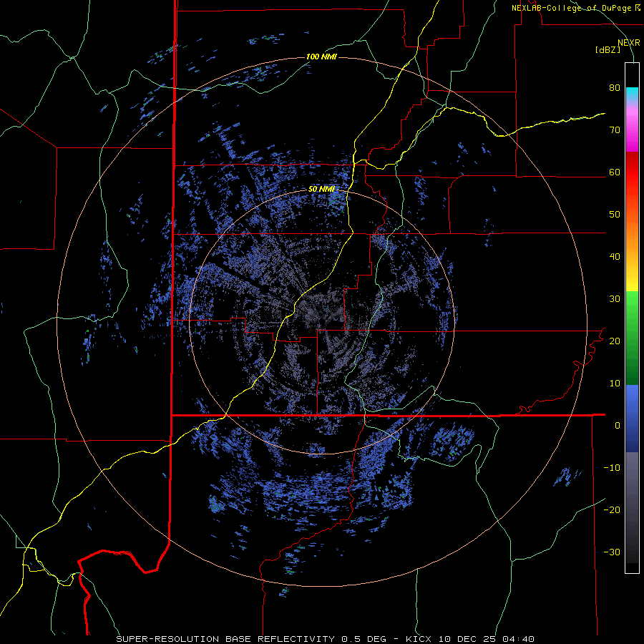This screenshot has width=644, height=644.
Task: Click the [dBZ] unit label
Action: pyautogui.click(x=608, y=50)
